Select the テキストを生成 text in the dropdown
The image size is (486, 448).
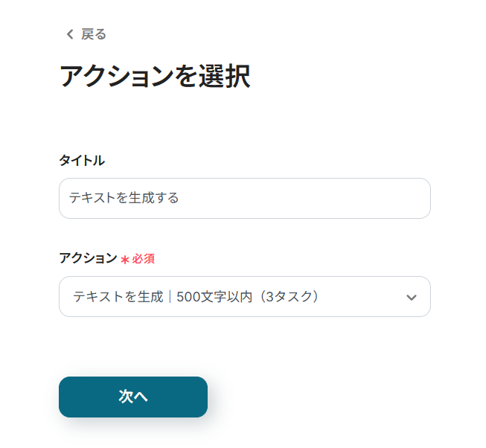118,297
